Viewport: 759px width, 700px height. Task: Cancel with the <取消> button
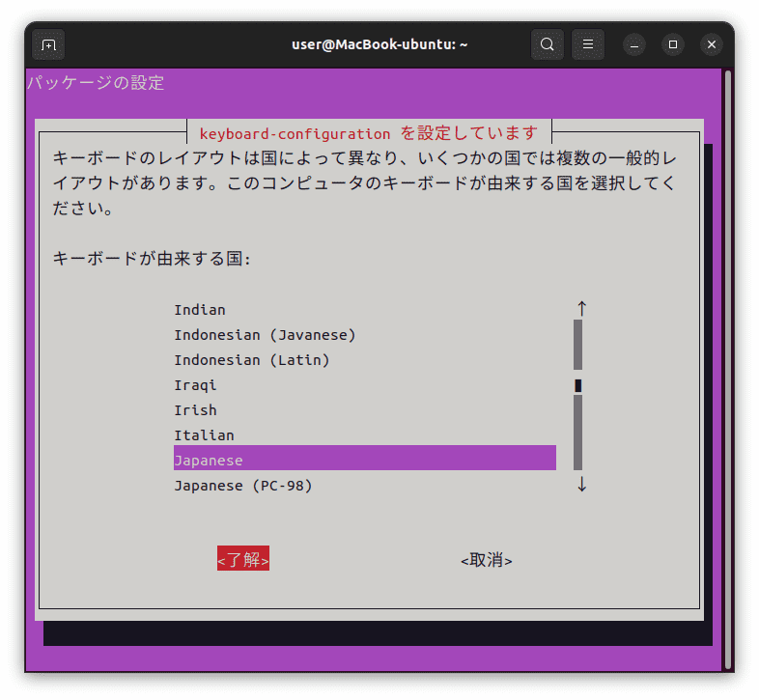487,560
